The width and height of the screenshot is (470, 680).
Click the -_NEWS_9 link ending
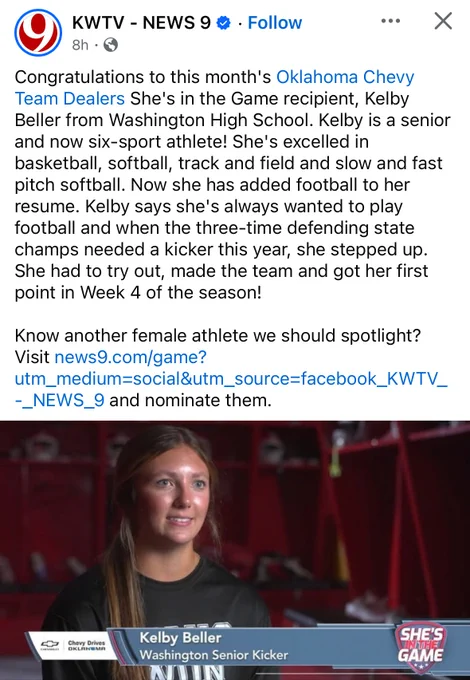point(59,400)
